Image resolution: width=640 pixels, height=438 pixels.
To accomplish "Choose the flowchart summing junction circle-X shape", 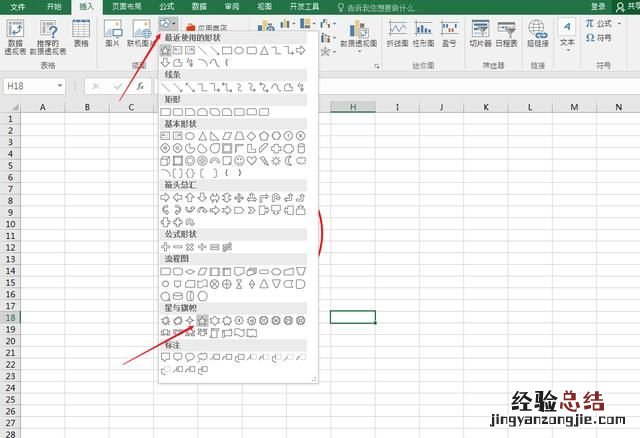I will pos(215,284).
